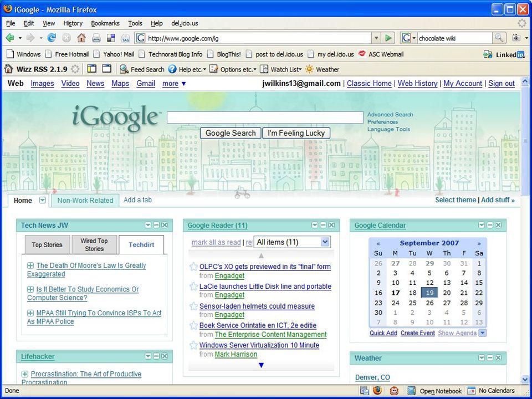Minimize the Google Calendar gadget
Screen dimensions: 532x399
(490, 226)
